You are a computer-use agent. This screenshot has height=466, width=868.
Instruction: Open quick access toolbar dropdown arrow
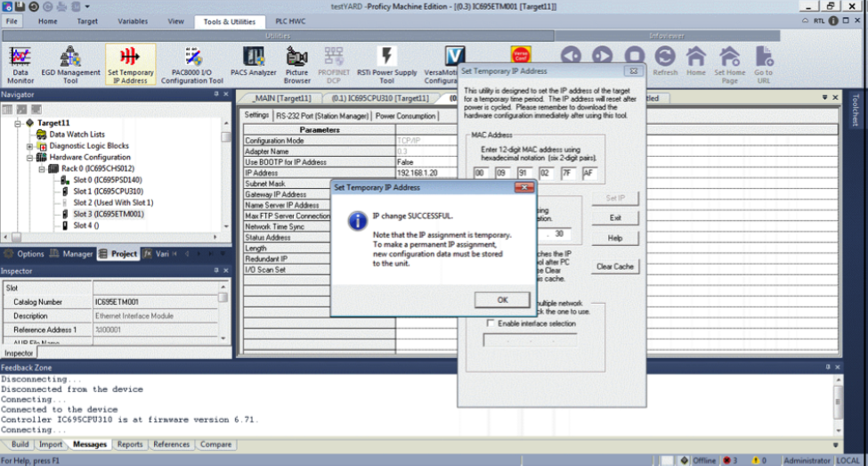[87, 6]
